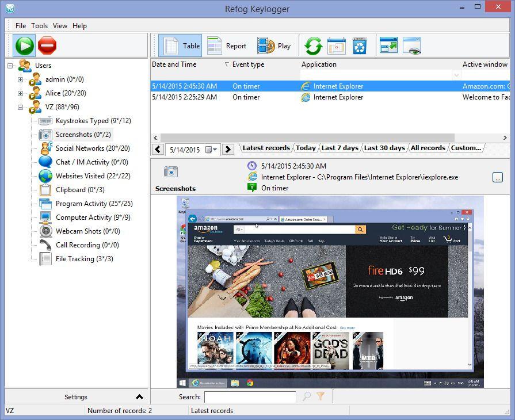515x420 pixels.
Task: Collapse the Users root node
Action: [x=10, y=66]
